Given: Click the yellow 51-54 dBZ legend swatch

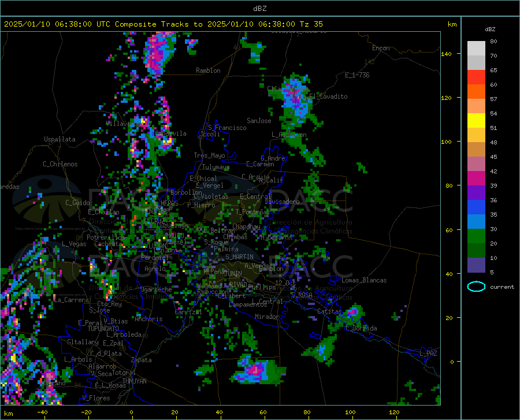Looking at the screenshot, I should (476, 121).
